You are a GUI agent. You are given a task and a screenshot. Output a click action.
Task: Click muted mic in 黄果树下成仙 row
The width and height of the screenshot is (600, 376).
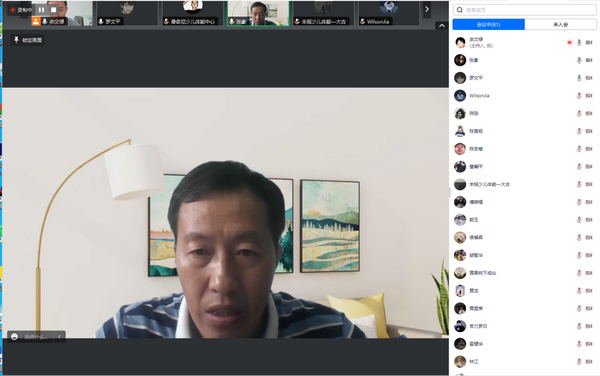tap(579, 273)
